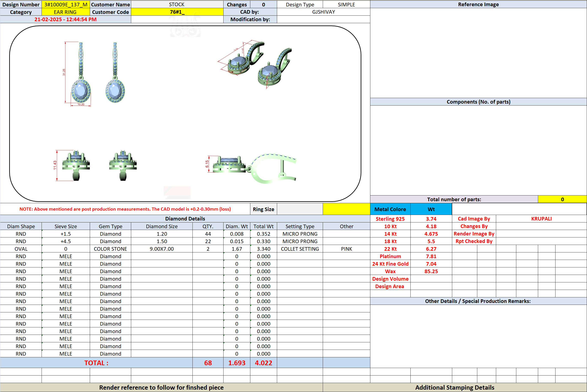Click the Setting Type column header

300,226
